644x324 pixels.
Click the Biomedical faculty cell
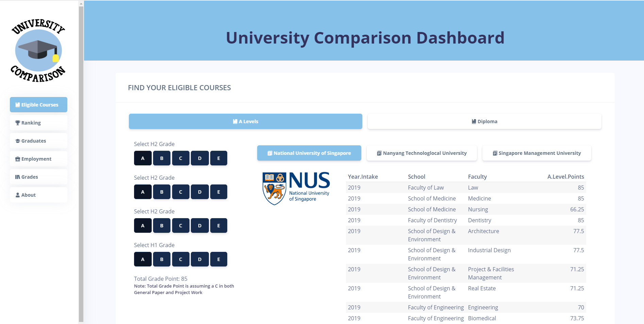[x=482, y=318]
